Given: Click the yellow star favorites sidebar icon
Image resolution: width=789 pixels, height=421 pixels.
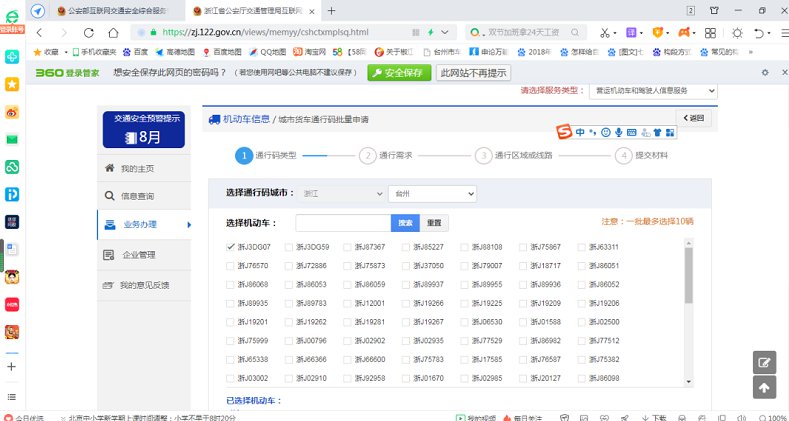Looking at the screenshot, I should pos(12,85).
